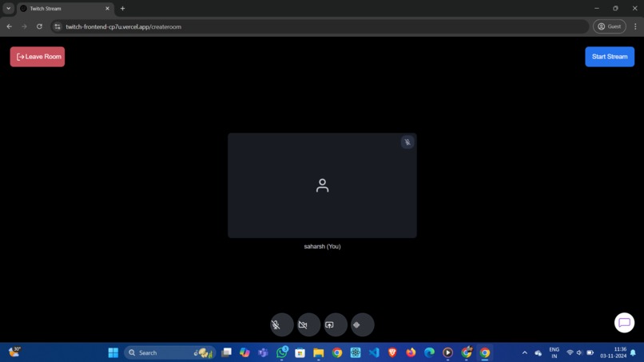Launch Copilot from taskbar

coord(244,352)
